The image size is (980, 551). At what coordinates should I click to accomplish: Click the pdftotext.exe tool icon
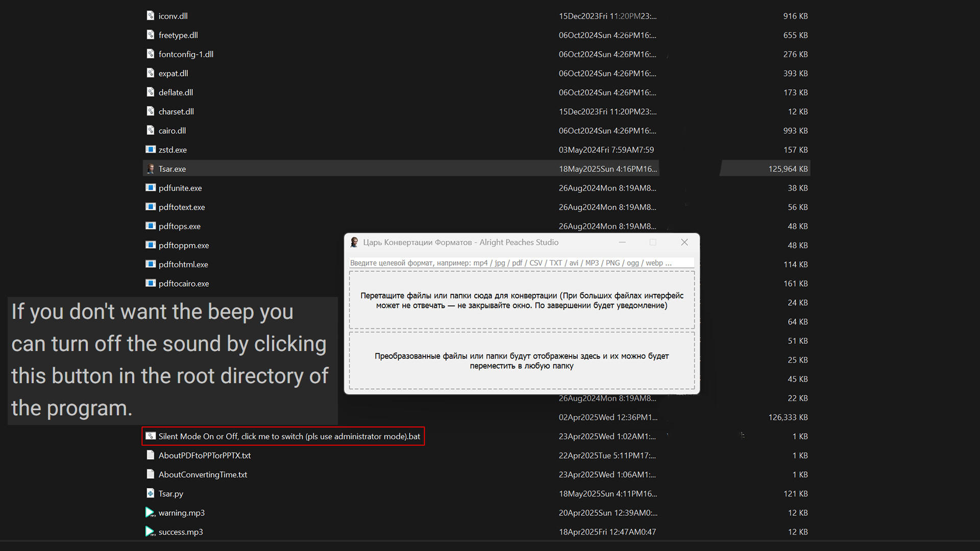tap(151, 207)
